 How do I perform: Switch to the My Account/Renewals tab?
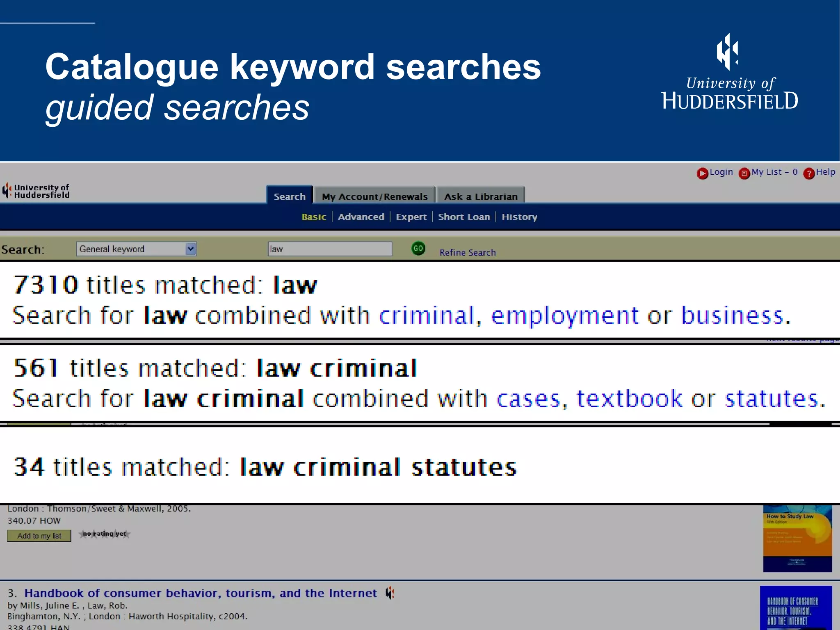coord(374,196)
